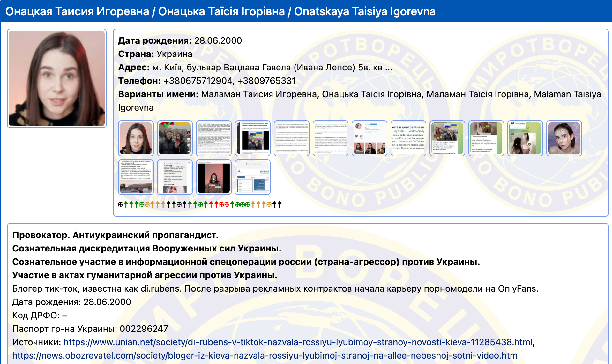Open the post thumbnail showing a building photo
Viewport: 612px width, 364px height.
tap(136, 177)
